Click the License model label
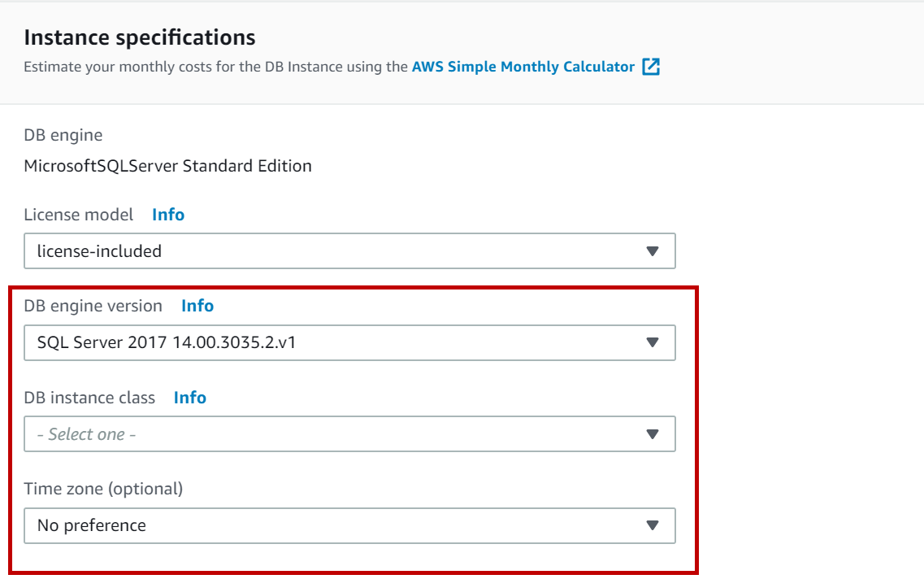924x579 pixels. coord(79,215)
